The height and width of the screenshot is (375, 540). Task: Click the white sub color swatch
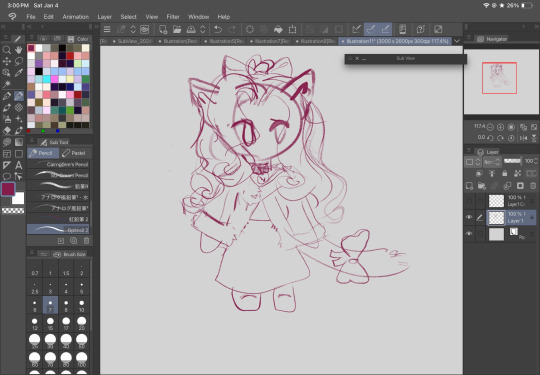click(x=18, y=198)
